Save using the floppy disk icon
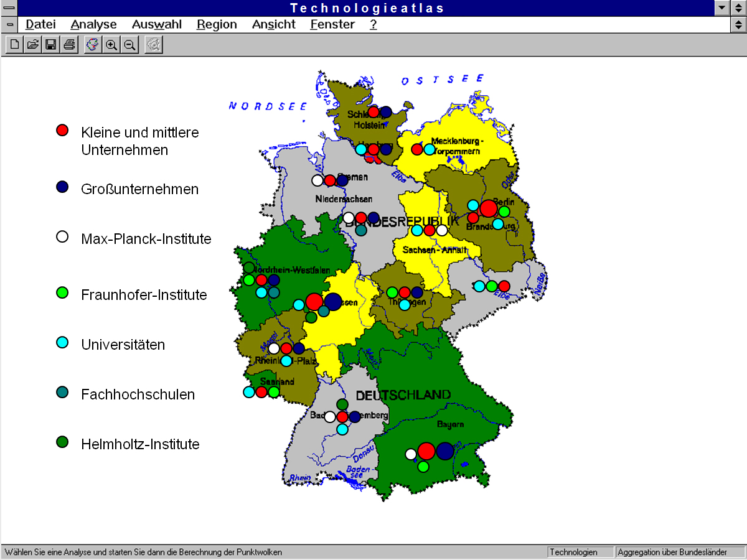The height and width of the screenshot is (560, 747). tap(51, 45)
